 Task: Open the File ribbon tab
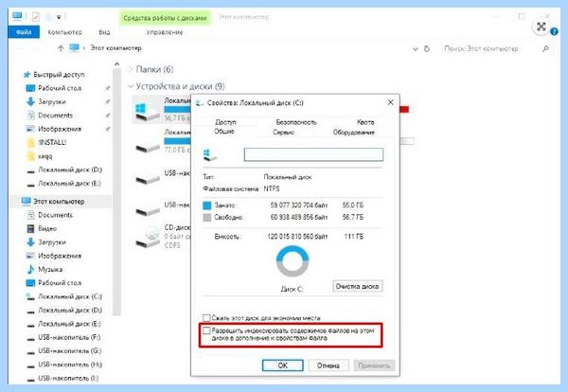point(24,32)
